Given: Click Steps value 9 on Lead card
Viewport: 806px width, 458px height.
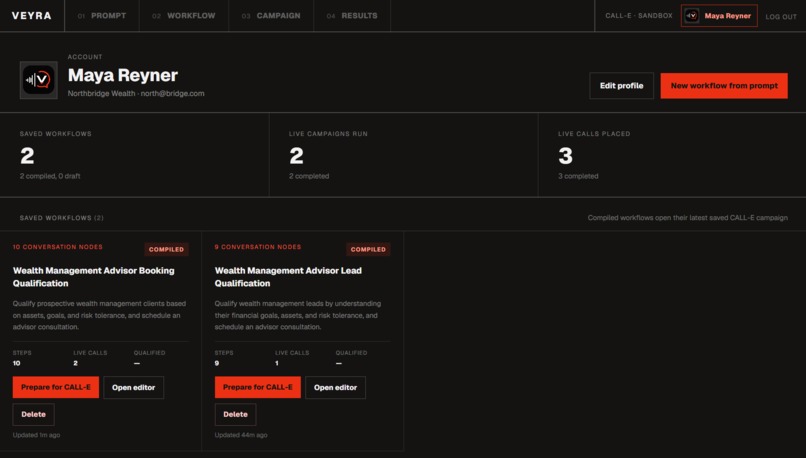Looking at the screenshot, I should point(217,363).
